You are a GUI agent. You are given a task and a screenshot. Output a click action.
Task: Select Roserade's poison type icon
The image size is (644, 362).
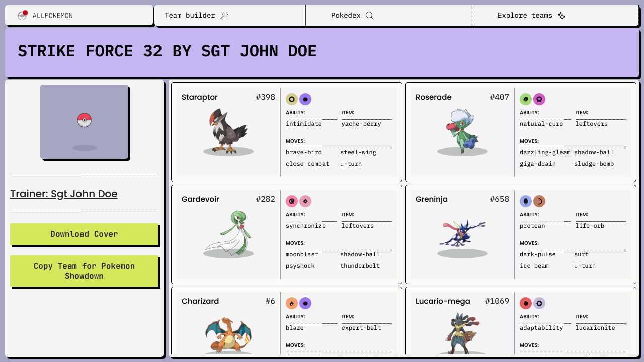[539, 99]
